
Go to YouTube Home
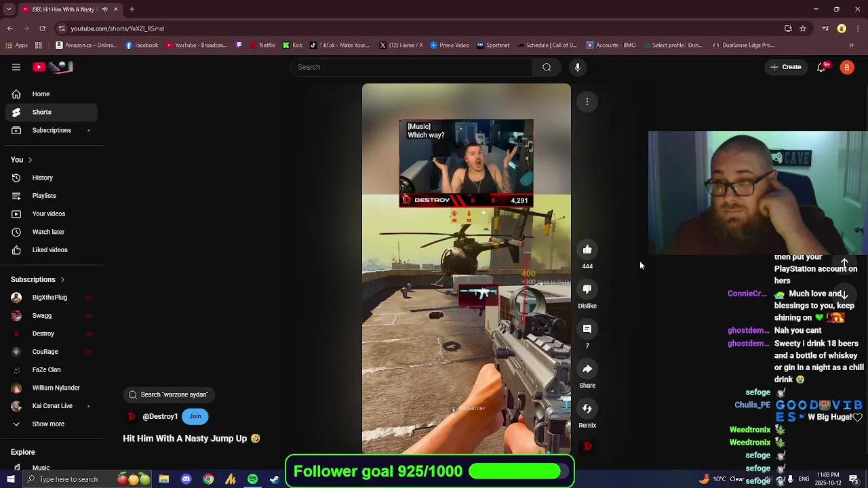pos(52,94)
